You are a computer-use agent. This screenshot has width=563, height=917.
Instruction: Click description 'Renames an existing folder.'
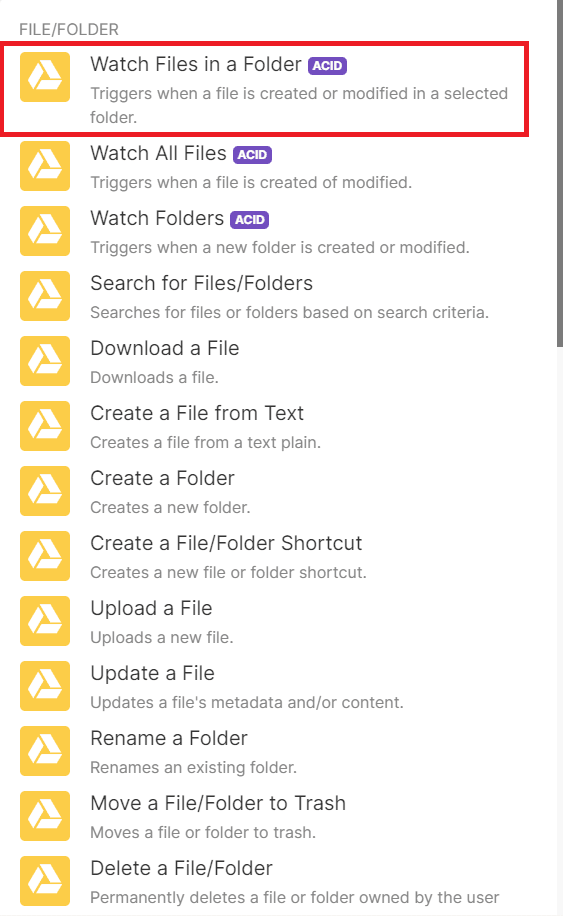(194, 767)
